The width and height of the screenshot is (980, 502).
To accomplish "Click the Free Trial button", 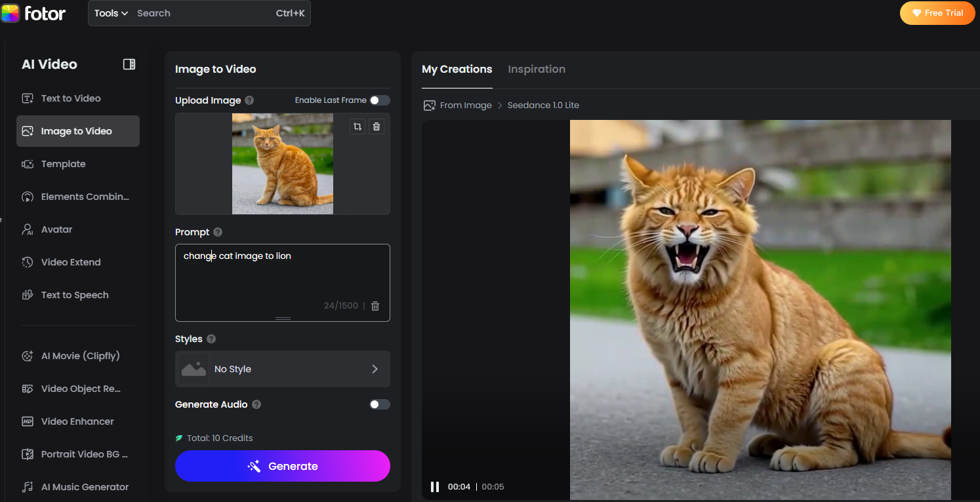I will (937, 13).
